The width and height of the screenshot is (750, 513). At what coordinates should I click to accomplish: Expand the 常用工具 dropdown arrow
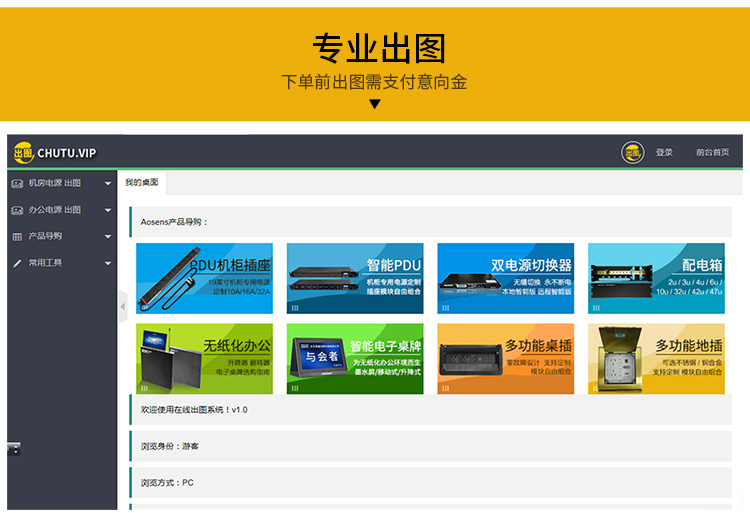107,263
